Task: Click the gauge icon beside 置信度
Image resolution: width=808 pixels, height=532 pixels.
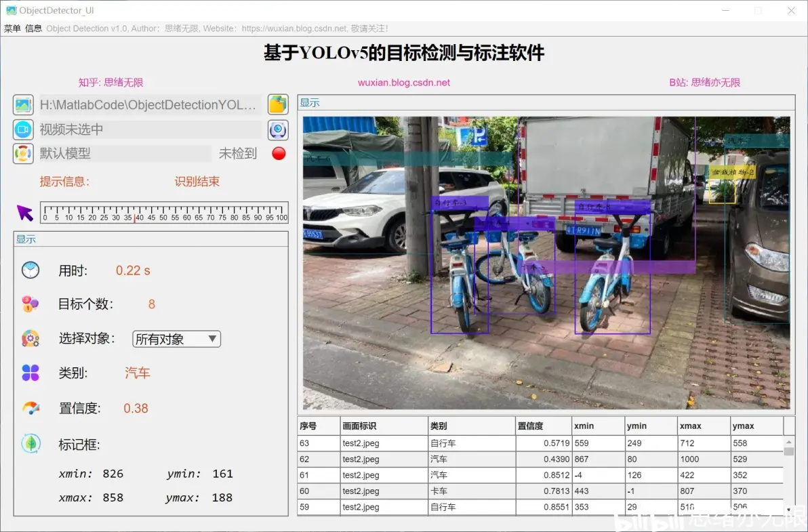Action: point(31,408)
